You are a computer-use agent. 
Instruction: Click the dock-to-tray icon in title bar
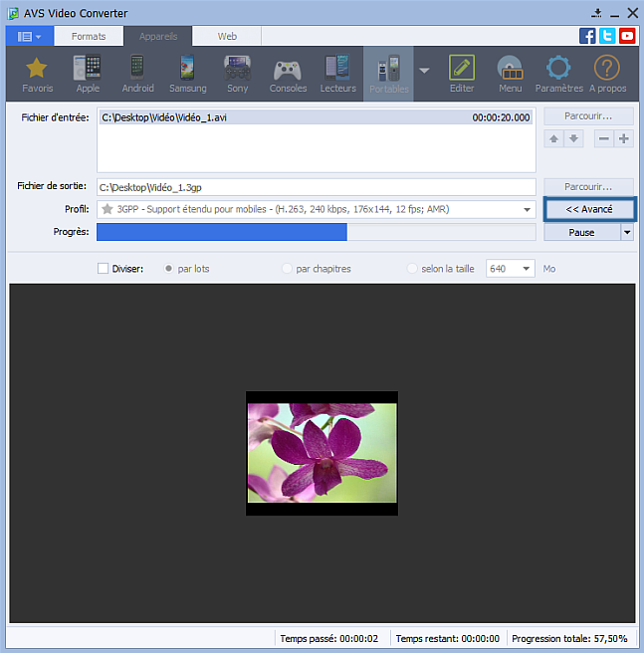pos(596,13)
